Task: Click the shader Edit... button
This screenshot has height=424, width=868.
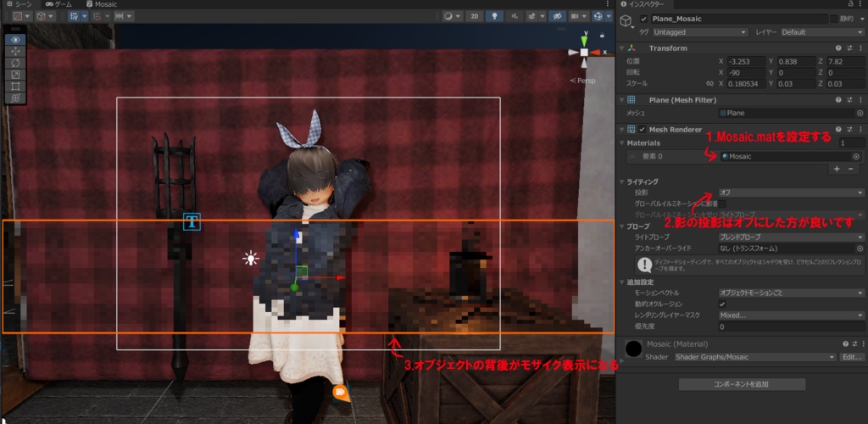Action: [x=852, y=357]
